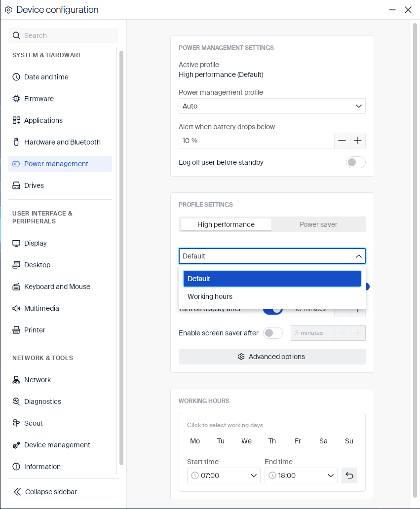The height and width of the screenshot is (509, 420).
Task: Click the Printer icon
Action: pos(16,330)
